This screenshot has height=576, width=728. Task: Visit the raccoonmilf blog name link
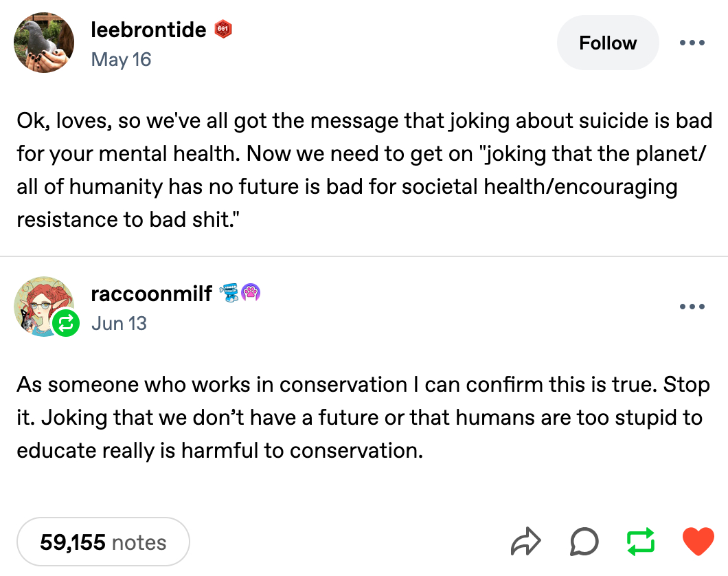click(151, 294)
